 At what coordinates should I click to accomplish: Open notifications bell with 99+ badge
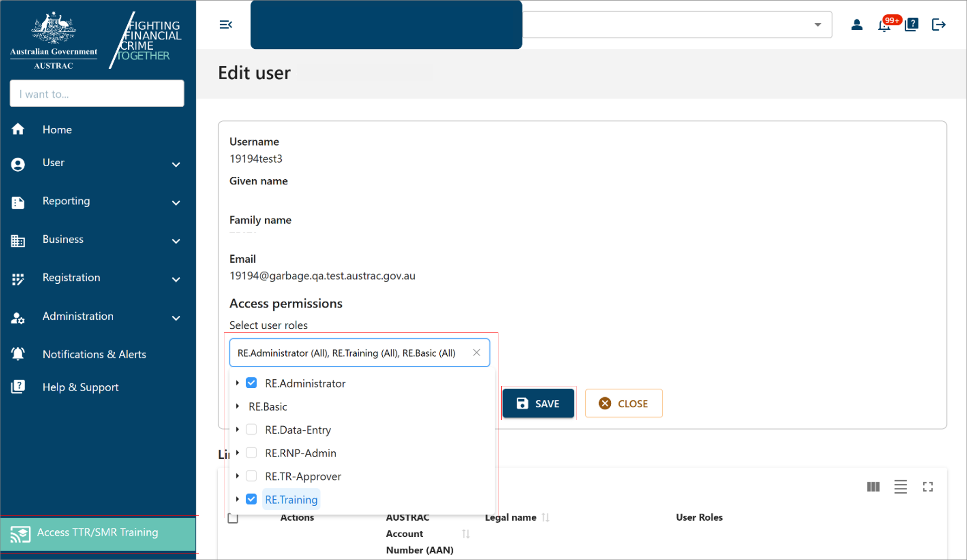click(884, 25)
